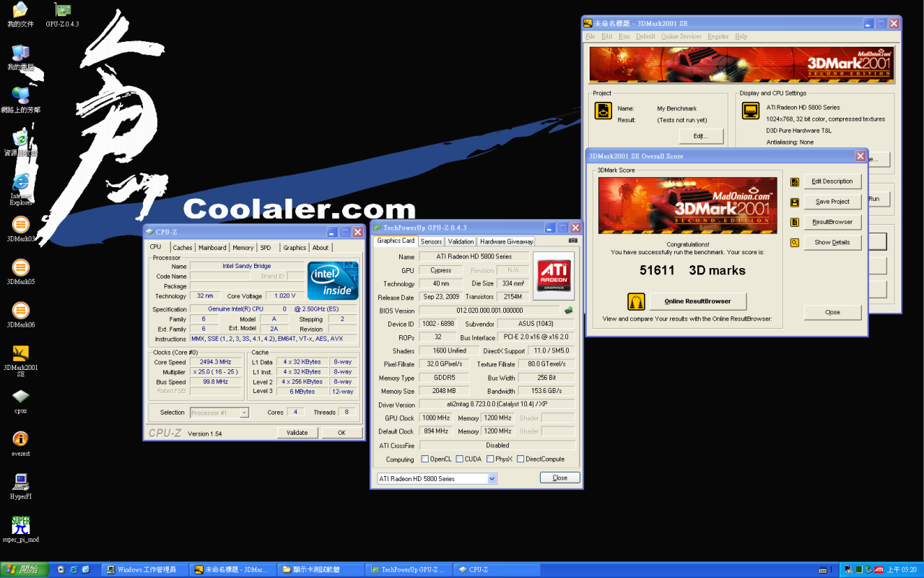The image size is (924, 578).
Task: Open the ResultBrowser button
Action: (x=832, y=222)
